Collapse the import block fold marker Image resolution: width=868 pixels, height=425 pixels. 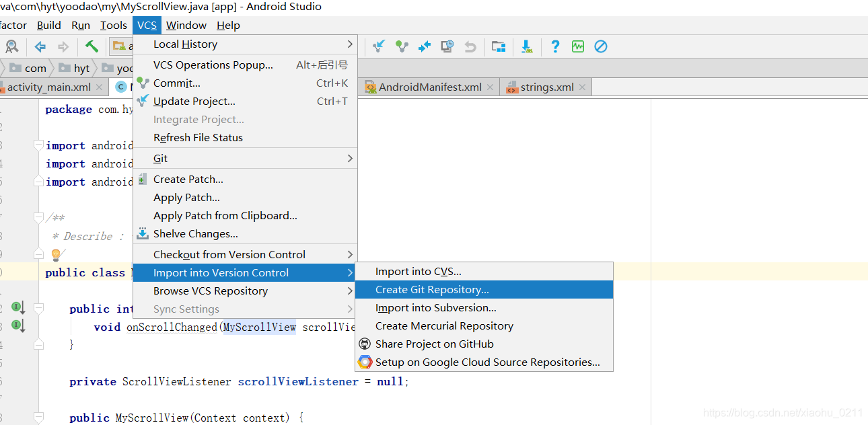[x=38, y=146]
